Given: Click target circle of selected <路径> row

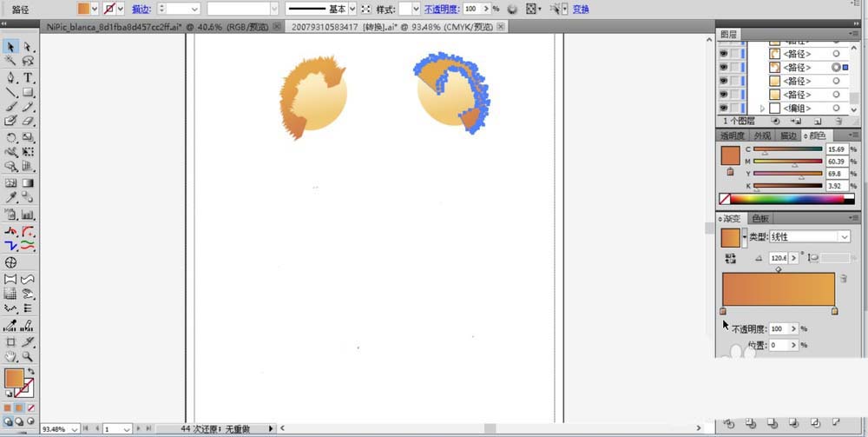Looking at the screenshot, I should point(836,67).
